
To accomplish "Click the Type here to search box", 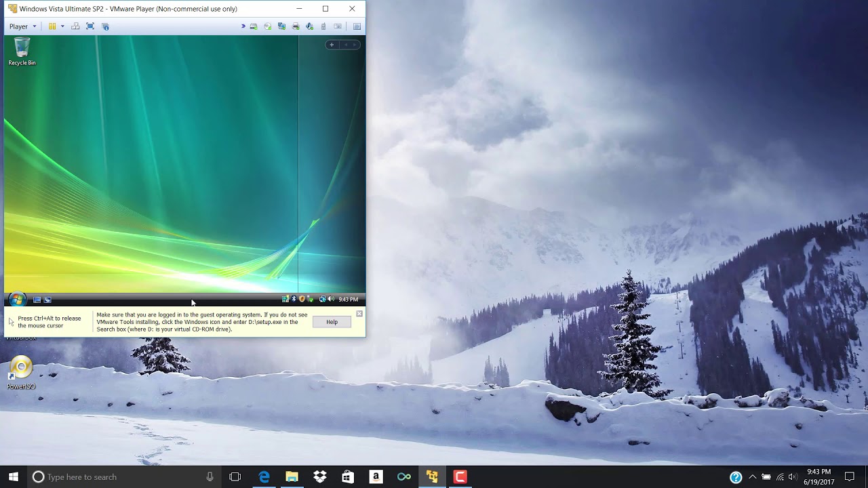I will point(124,476).
